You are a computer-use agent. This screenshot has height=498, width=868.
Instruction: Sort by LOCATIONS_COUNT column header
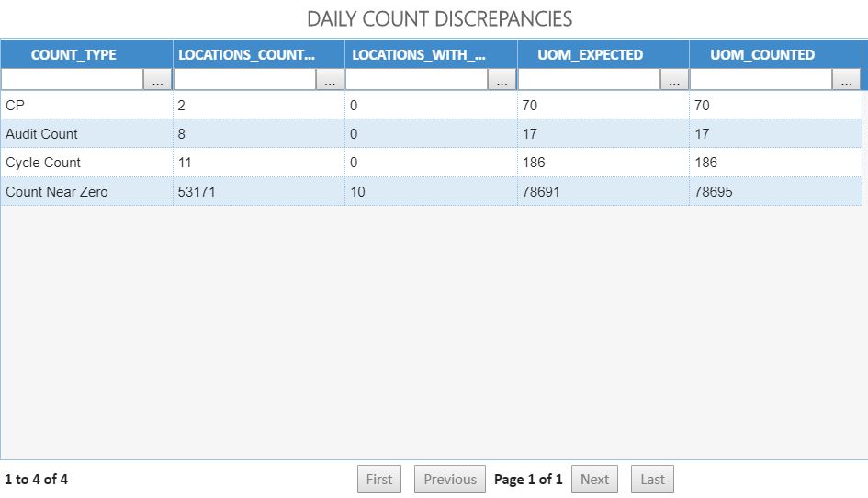click(x=246, y=54)
